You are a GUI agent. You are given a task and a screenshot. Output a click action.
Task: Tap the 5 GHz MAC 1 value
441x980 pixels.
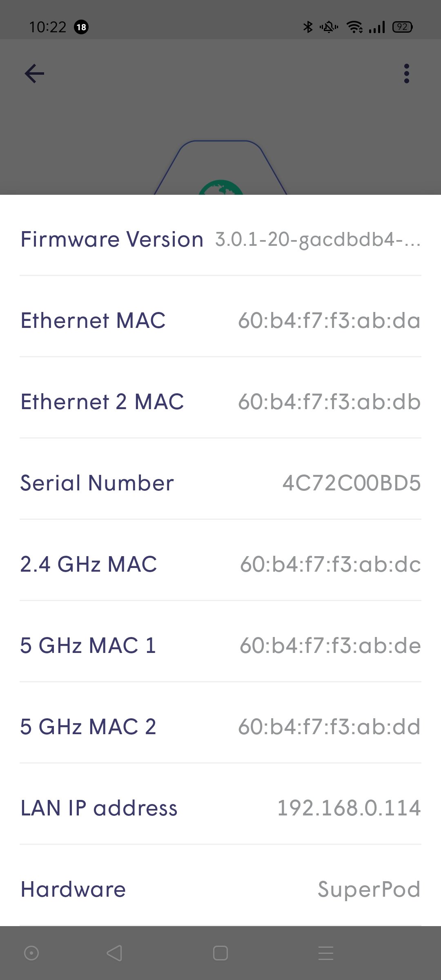click(x=330, y=646)
